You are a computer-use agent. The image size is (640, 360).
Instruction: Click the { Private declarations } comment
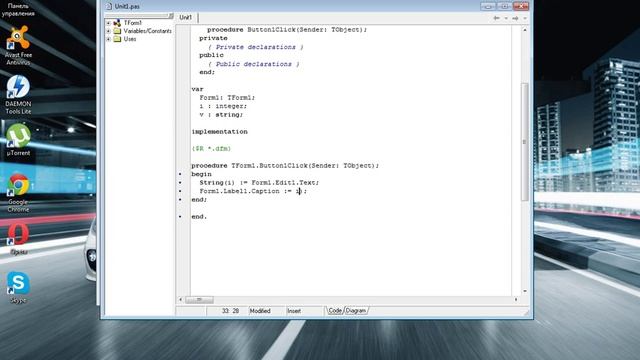pos(256,47)
